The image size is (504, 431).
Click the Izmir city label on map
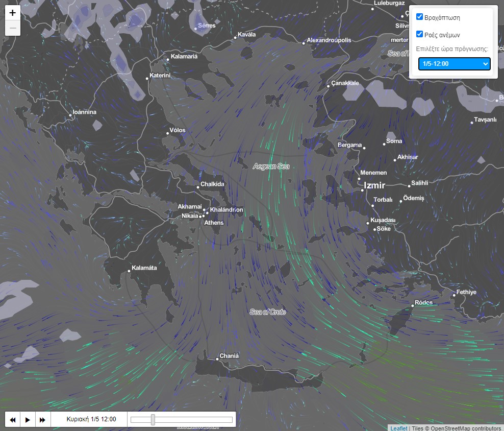click(374, 185)
